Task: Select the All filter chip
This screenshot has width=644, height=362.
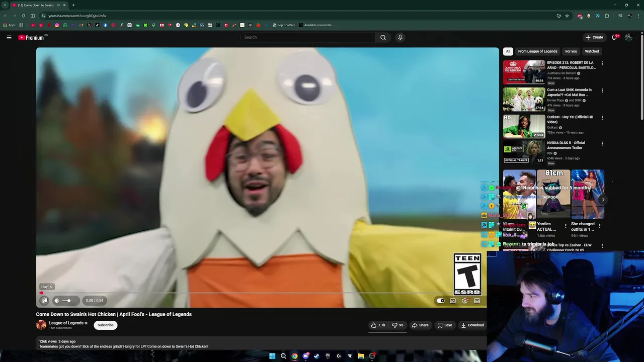Action: click(x=508, y=51)
